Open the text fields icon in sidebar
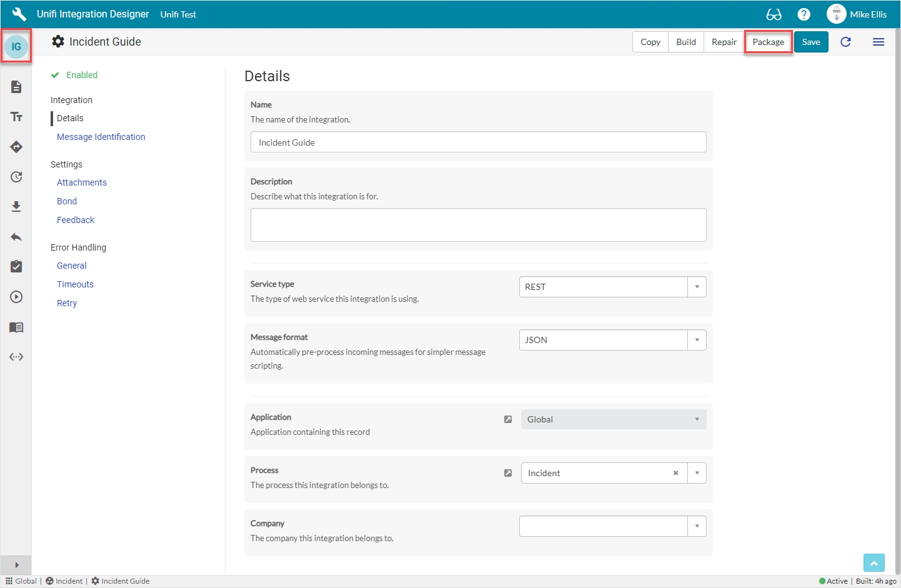901x588 pixels. coord(16,117)
